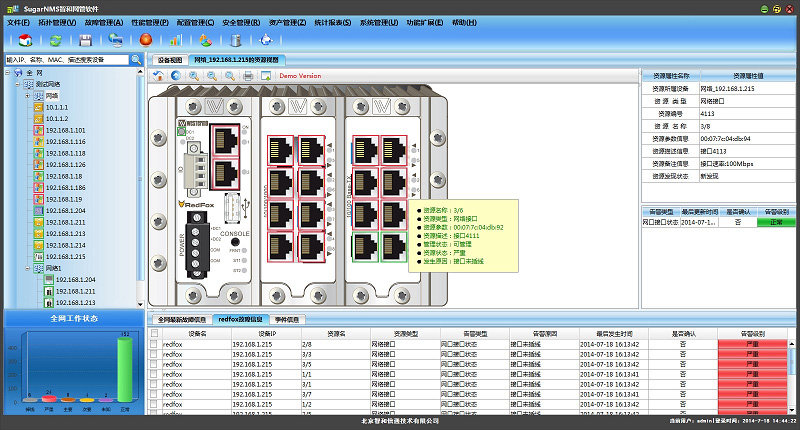Expand the 网络 subnet tree node

pyautogui.click(x=28, y=95)
